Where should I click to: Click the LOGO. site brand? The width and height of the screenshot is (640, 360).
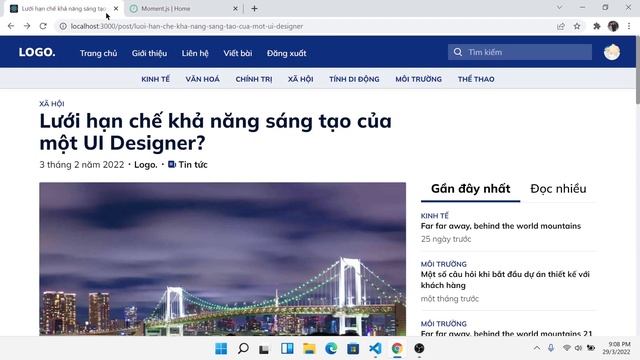[x=37, y=52]
